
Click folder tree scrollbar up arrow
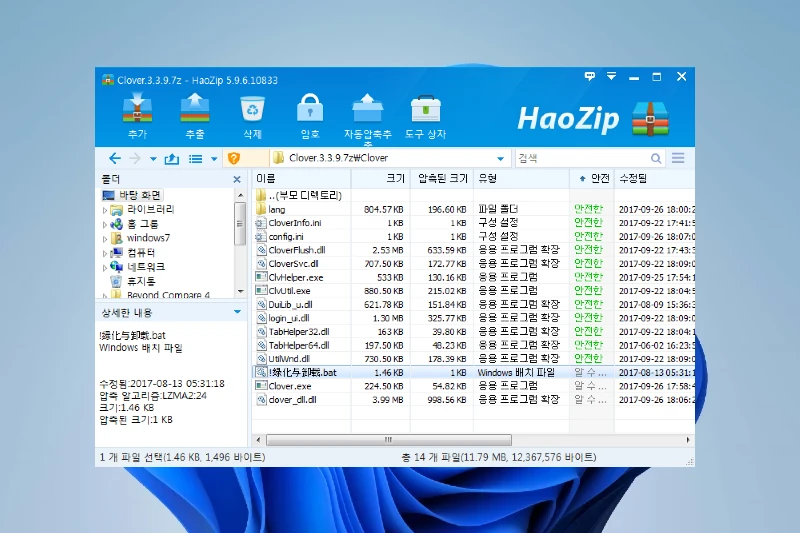[241, 195]
